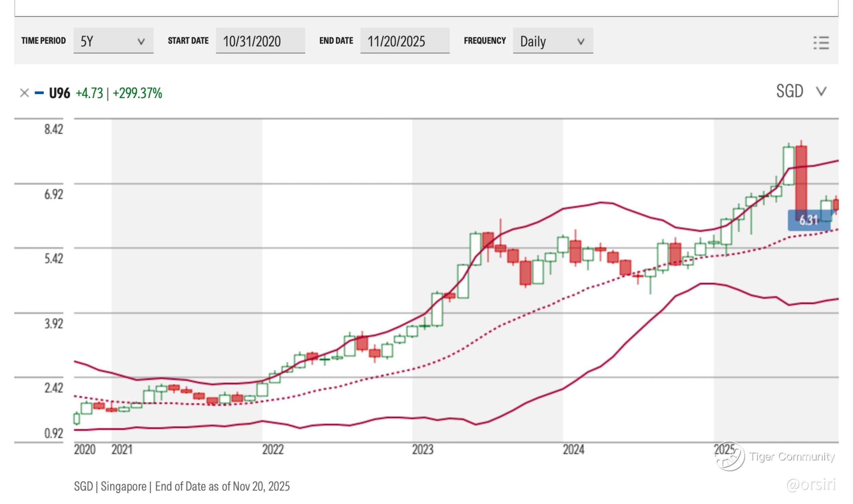The image size is (853, 504).
Task: Open the chart options list icon
Action: click(x=821, y=43)
